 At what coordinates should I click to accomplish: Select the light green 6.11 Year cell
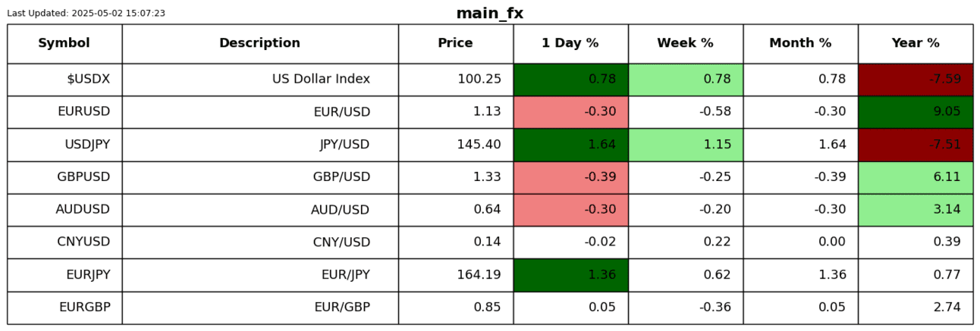click(916, 177)
